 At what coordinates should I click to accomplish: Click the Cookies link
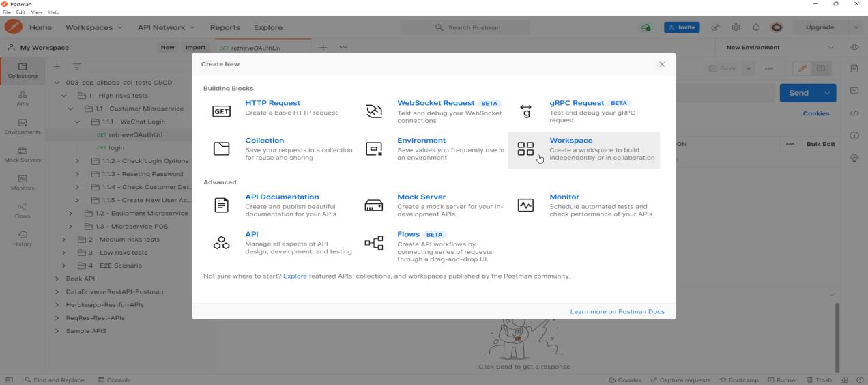[x=815, y=113]
